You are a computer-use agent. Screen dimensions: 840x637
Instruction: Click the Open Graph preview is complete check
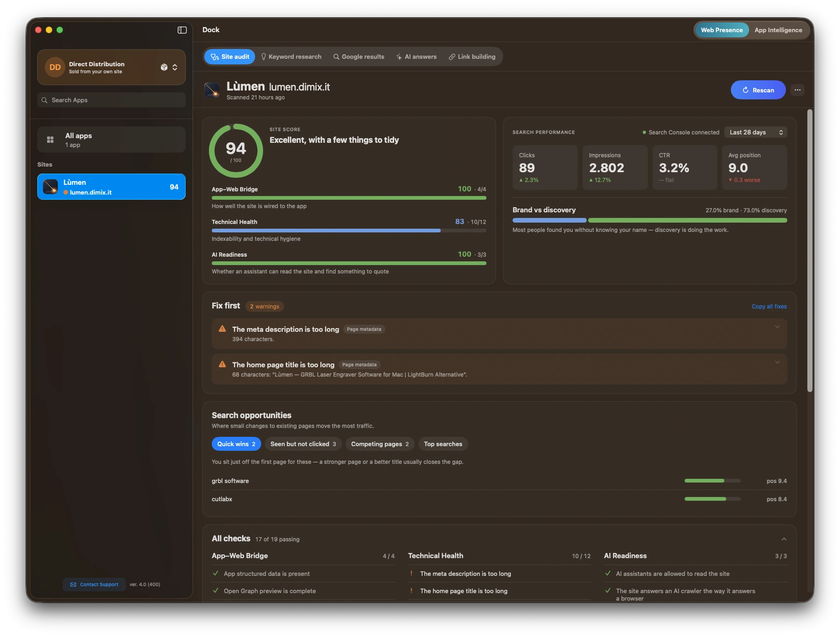pos(303,591)
